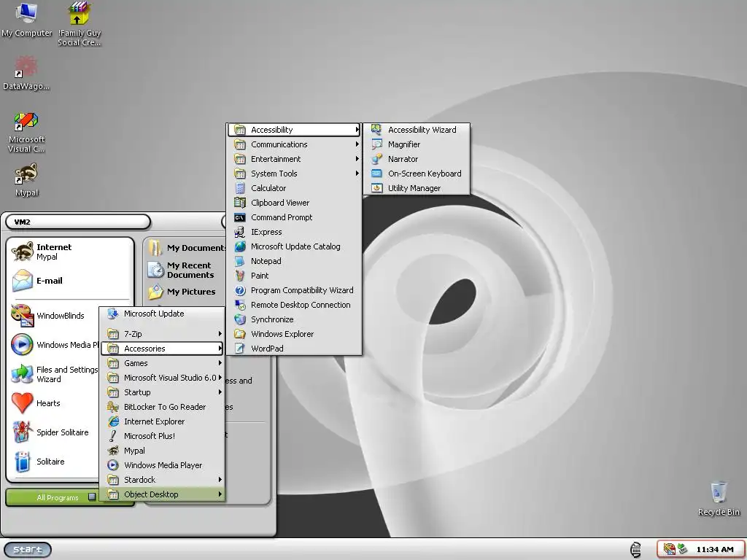Open Windows Media Player from recent programs
The image size is (747, 560).
tap(55, 345)
